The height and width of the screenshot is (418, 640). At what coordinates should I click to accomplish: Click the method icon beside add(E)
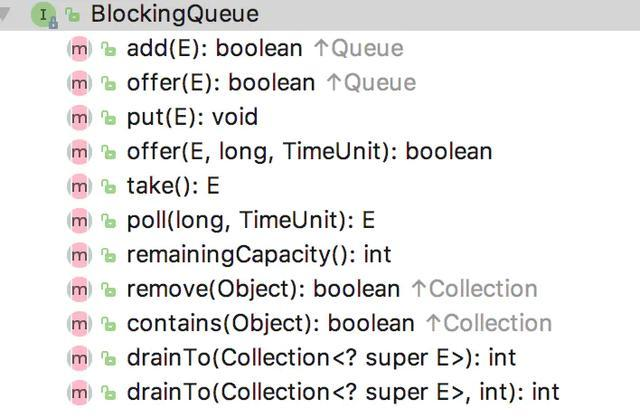click(78, 49)
